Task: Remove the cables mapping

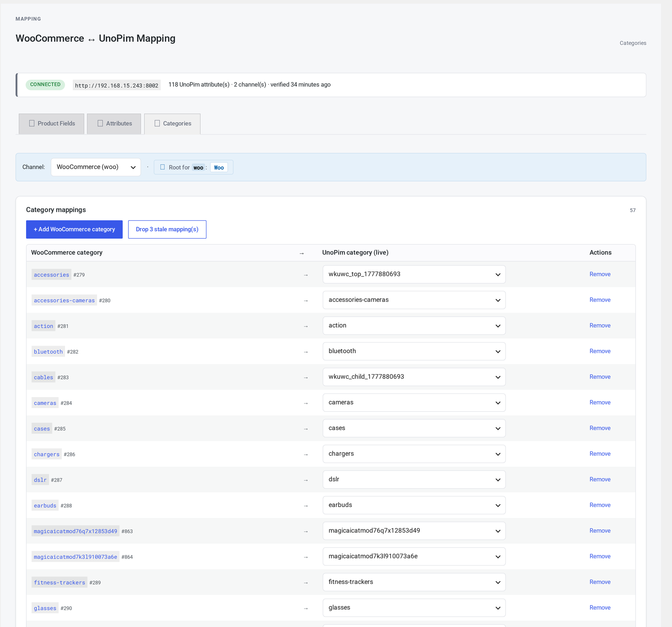Action: pyautogui.click(x=600, y=377)
